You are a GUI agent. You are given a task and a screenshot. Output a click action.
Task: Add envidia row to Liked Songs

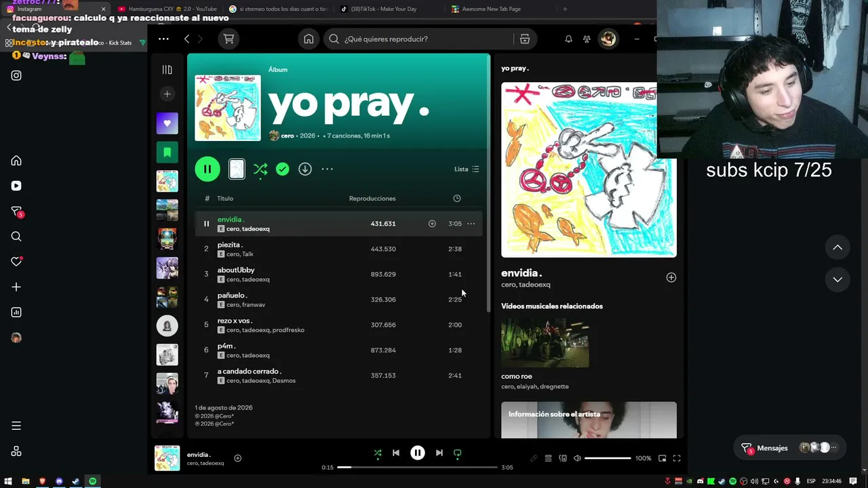(x=432, y=224)
